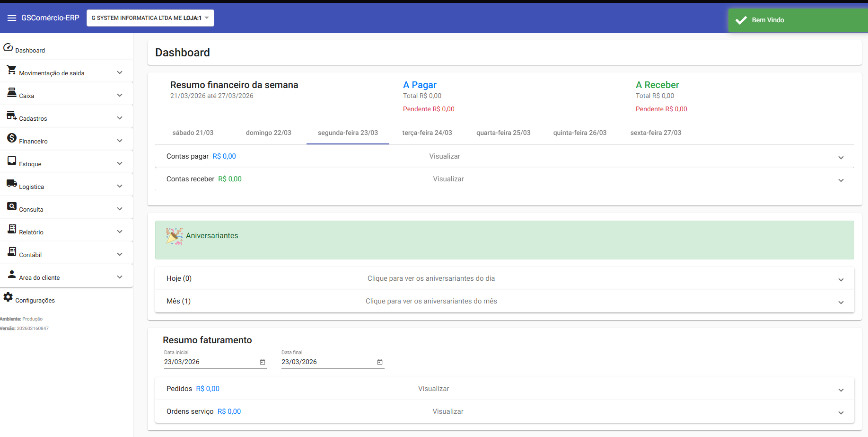
Task: Expand the Estoque menu chevron
Action: tap(120, 163)
